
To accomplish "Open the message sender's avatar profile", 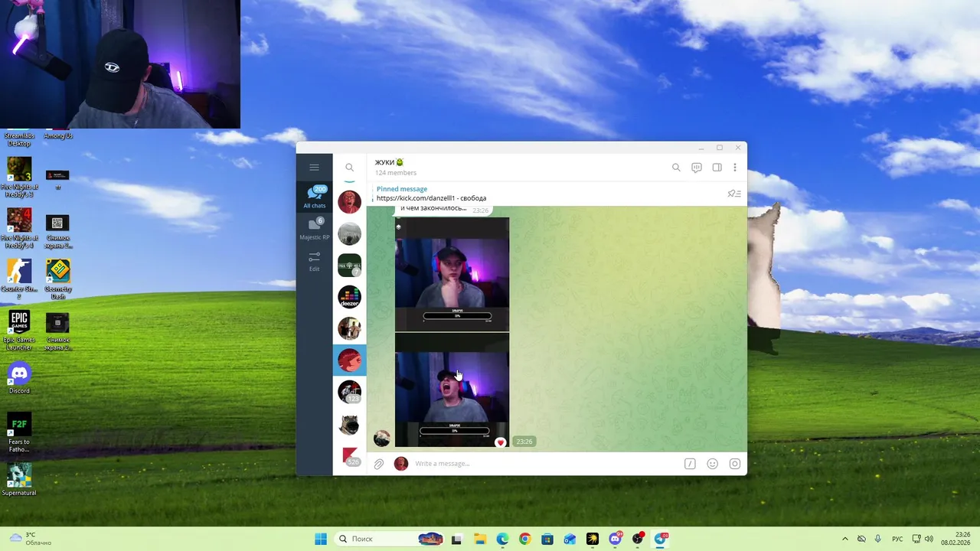I will click(x=381, y=438).
